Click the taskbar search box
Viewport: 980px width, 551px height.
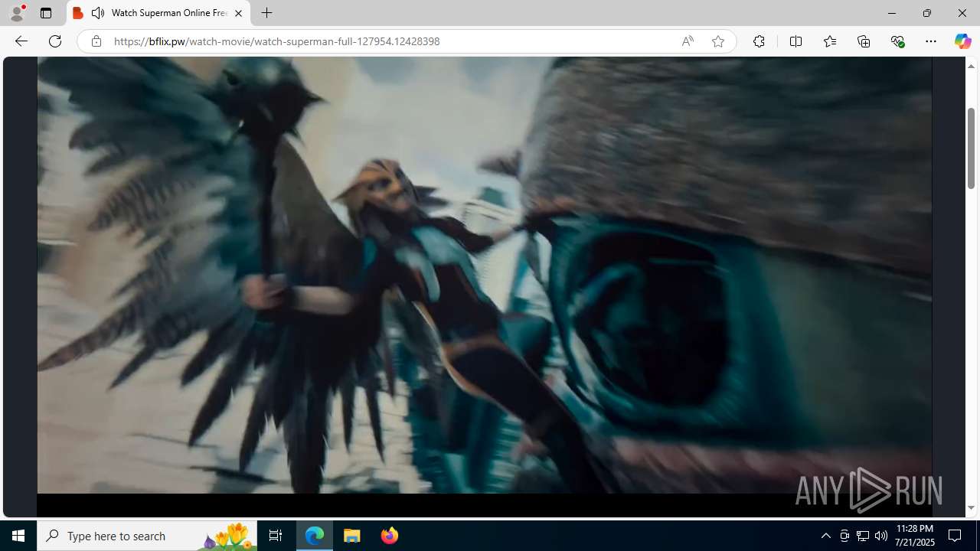[147, 536]
